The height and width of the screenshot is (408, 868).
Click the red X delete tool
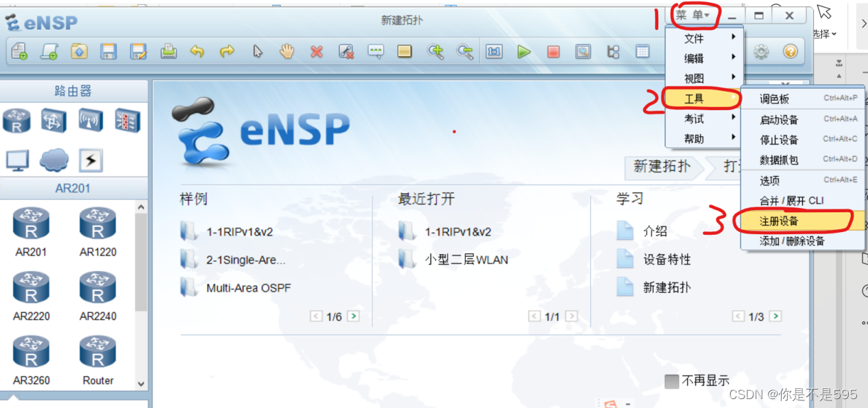pyautogui.click(x=317, y=51)
